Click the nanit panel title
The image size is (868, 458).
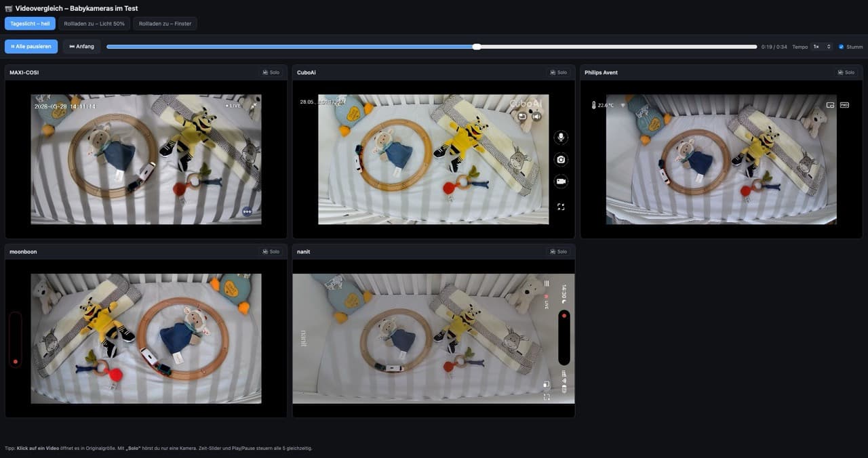303,251
